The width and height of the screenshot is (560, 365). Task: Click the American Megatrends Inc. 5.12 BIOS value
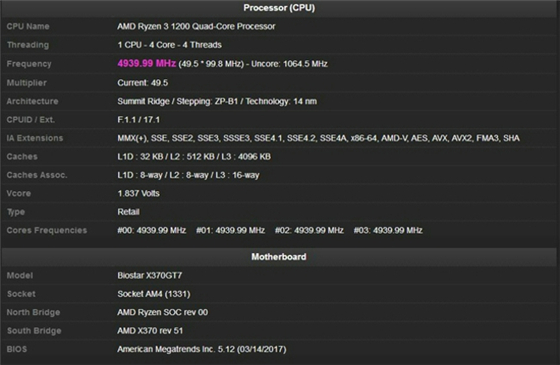coord(202,349)
